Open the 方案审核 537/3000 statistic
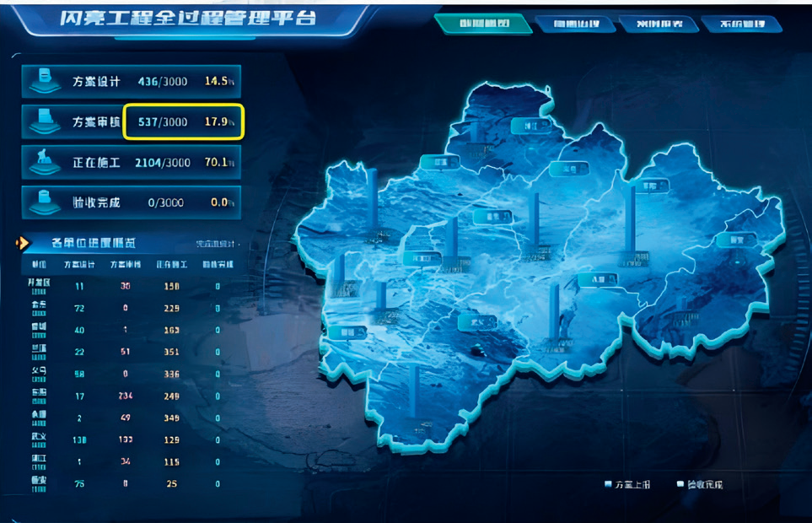The height and width of the screenshot is (523, 812). [184, 121]
